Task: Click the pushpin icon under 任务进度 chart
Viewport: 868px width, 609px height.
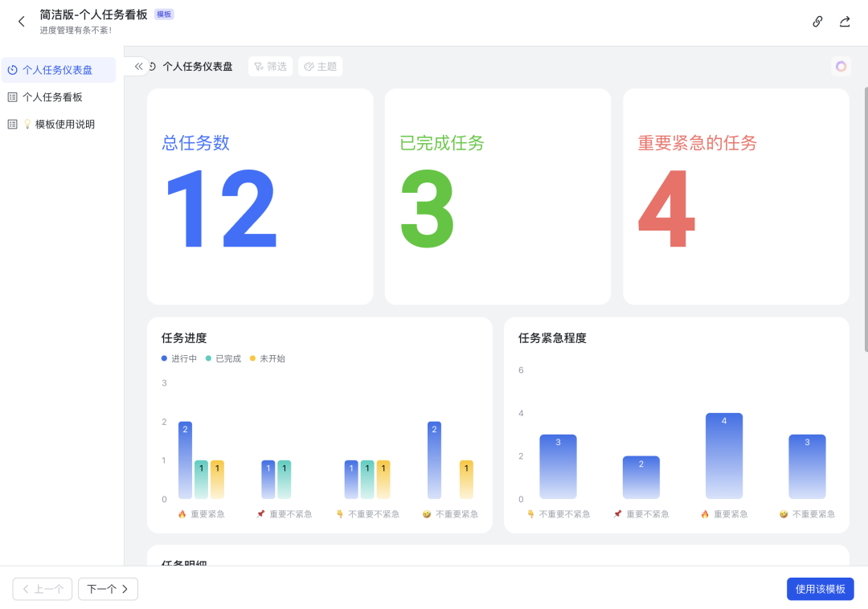Action: (260, 514)
